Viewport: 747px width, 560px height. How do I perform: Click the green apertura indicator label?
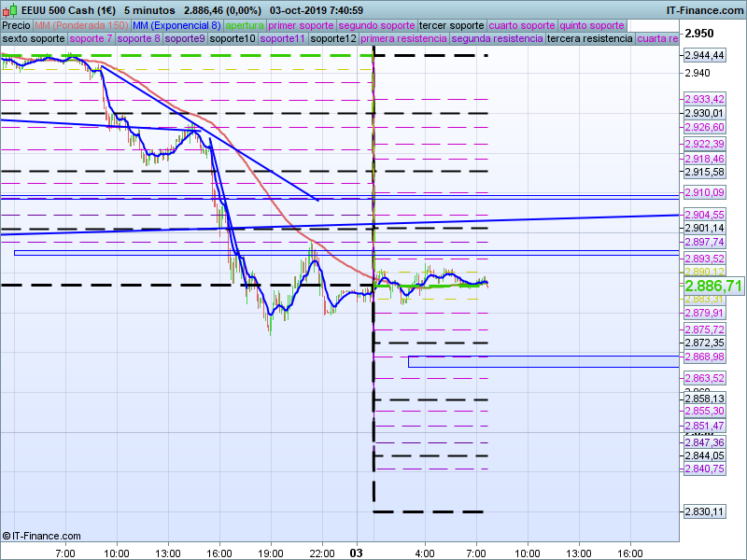tap(245, 26)
